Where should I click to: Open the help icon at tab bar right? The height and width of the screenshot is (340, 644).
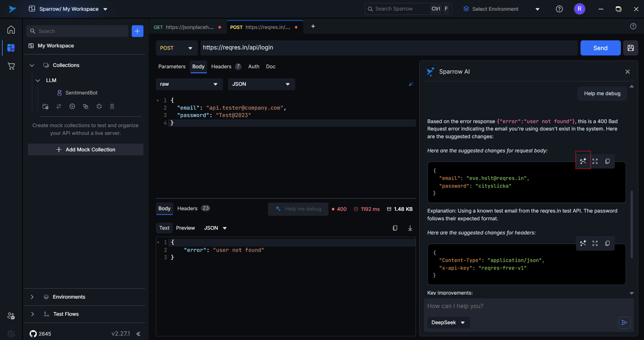tap(633, 26)
